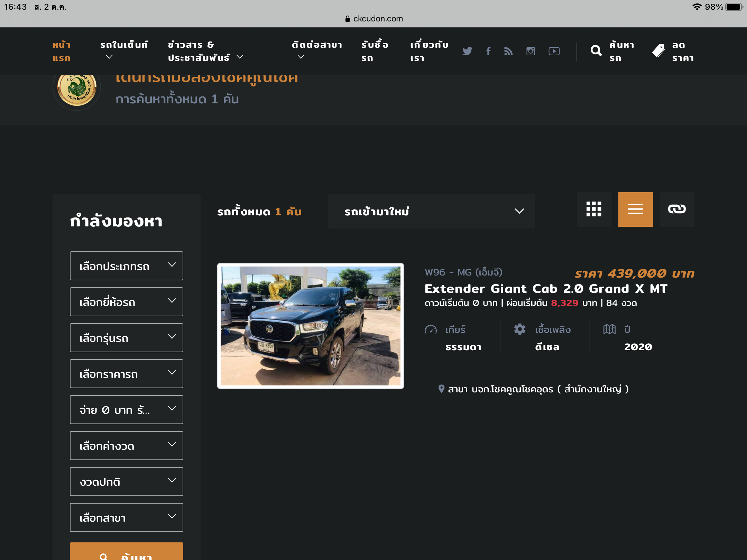The image size is (747, 560).
Task: Click the RSS feed icon
Action: pyautogui.click(x=508, y=51)
